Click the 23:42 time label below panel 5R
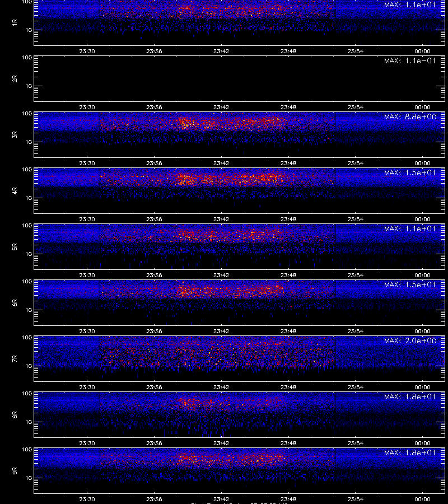Screen dimensions: 448x504 (221, 275)
